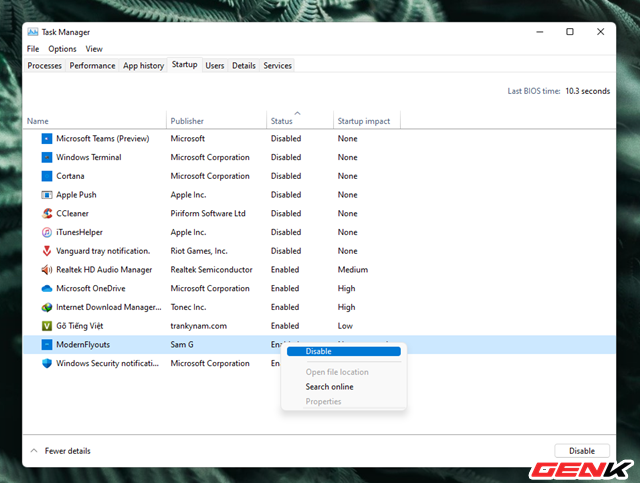Switch to the Performance tab
The image size is (640, 483).
(x=92, y=66)
